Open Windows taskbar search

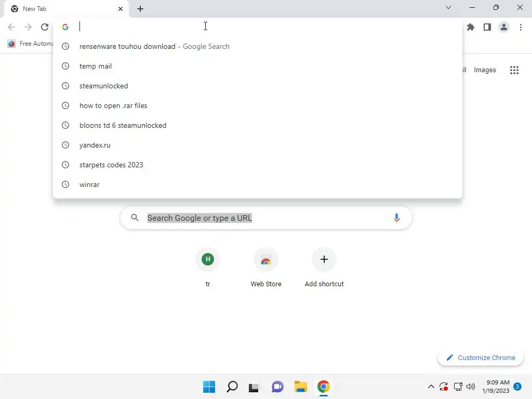[x=232, y=387]
